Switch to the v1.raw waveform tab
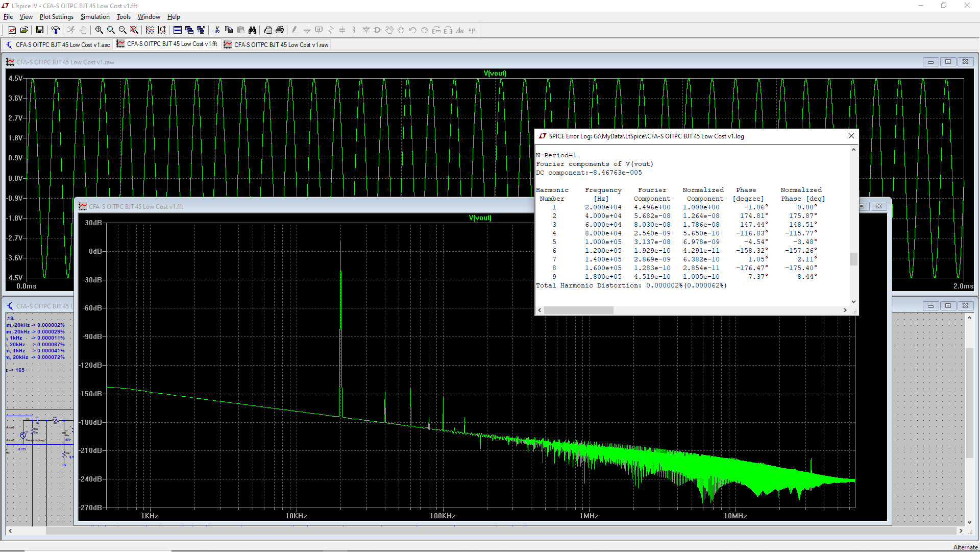Viewport: 980px width, 553px height. click(x=276, y=45)
